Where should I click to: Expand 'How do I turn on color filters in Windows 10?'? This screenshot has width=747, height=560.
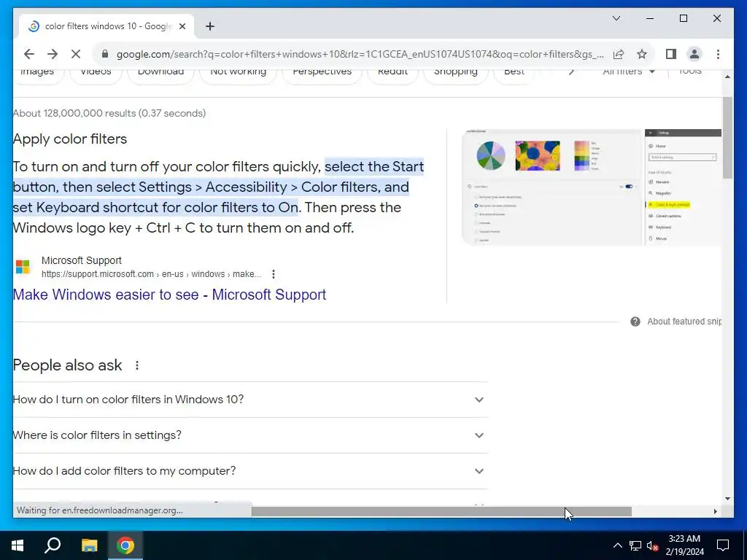[250, 400]
